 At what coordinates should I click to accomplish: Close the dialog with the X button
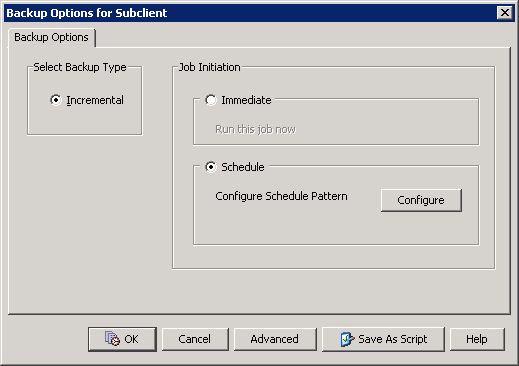505,13
